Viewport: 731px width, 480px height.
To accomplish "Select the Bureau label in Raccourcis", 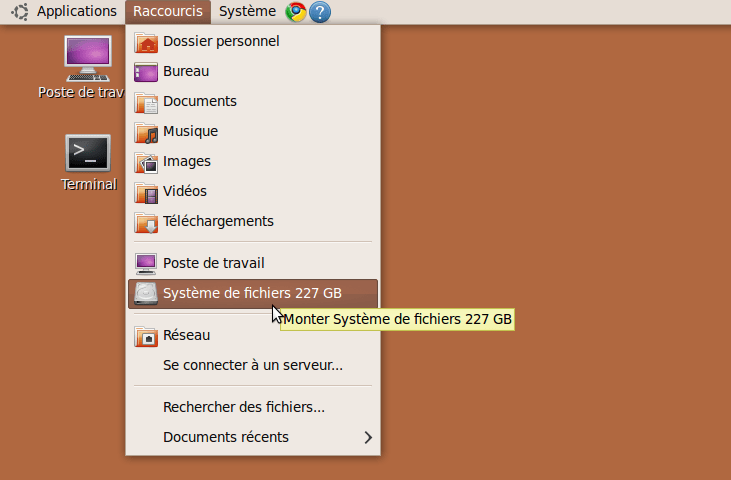I will (x=186, y=71).
